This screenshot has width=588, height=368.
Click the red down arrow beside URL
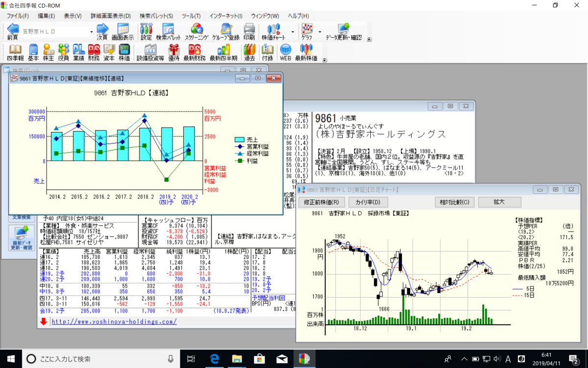click(x=44, y=322)
